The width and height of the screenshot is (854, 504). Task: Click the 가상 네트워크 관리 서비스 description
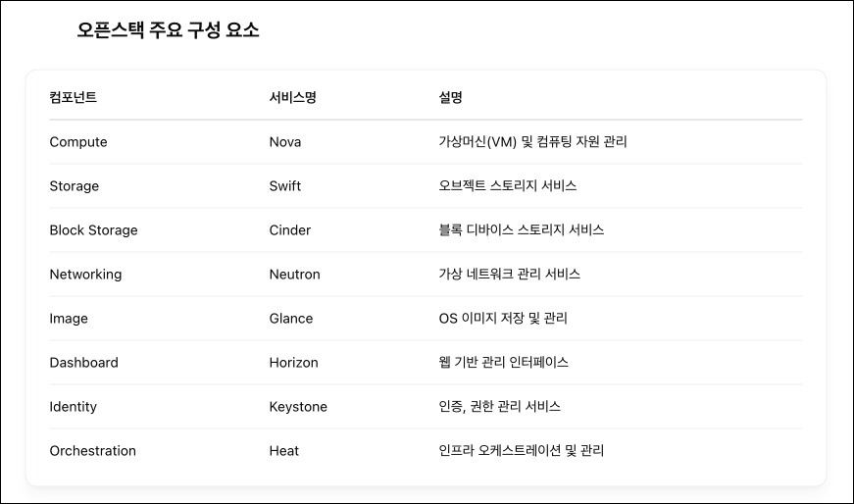509,275
